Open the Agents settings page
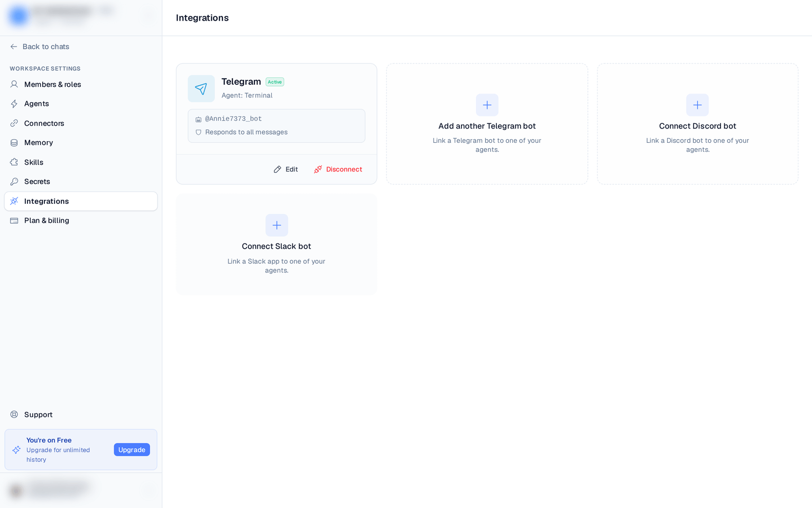Viewport: 812px width, 508px height. click(81, 104)
